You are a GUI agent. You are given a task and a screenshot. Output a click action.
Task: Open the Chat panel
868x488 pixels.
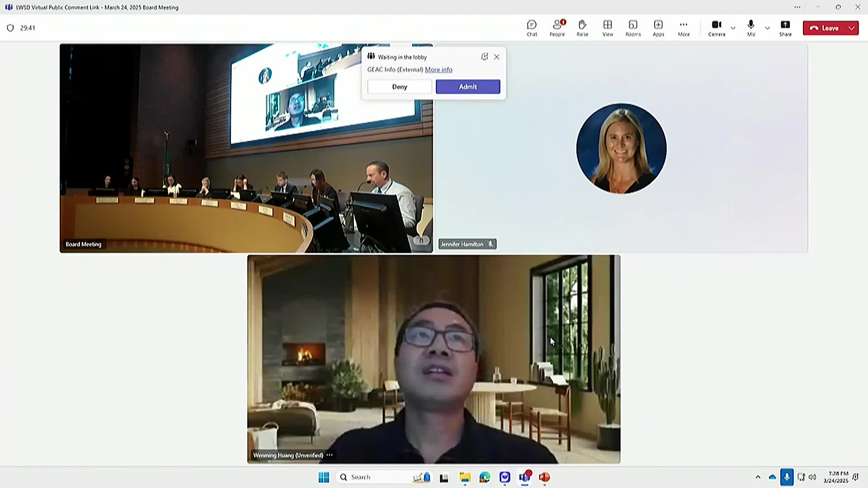(x=532, y=28)
